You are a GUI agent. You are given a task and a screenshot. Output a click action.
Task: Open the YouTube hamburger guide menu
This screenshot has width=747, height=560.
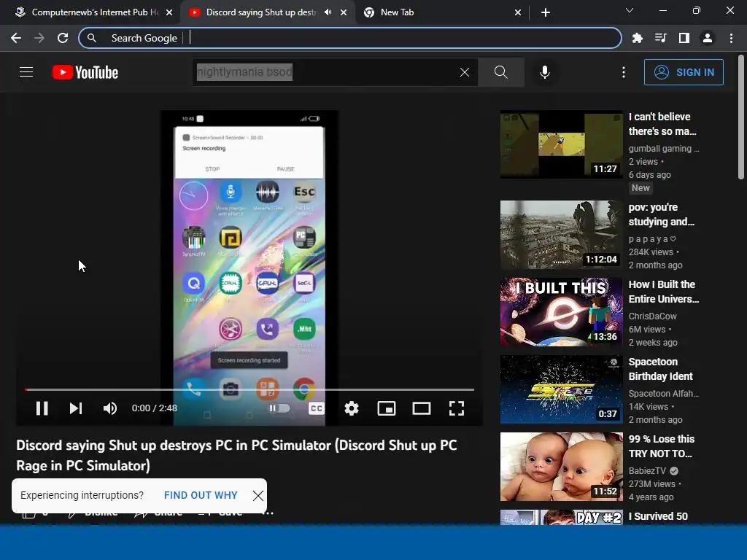[26, 72]
